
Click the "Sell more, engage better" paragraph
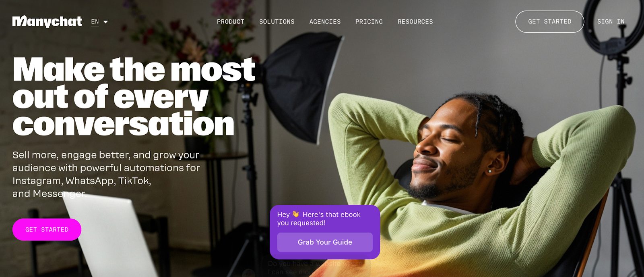click(106, 174)
